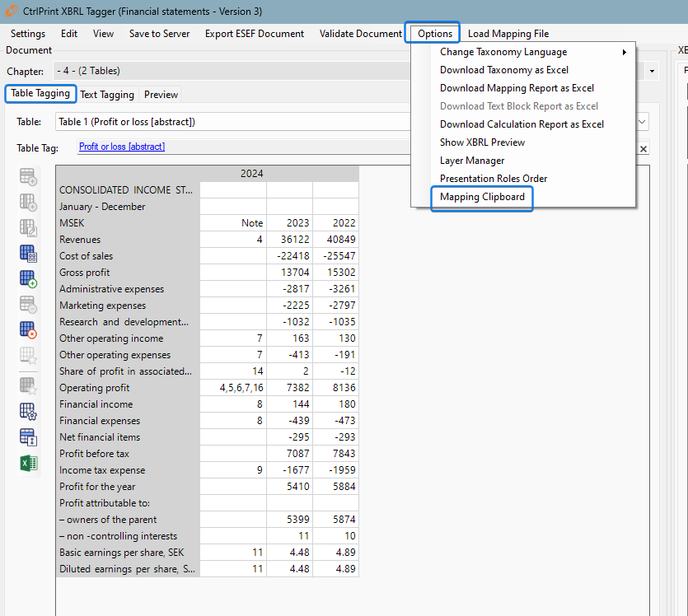The height and width of the screenshot is (616, 688).
Task: Click the CtrlPrint logo in the title bar
Action: (12, 11)
